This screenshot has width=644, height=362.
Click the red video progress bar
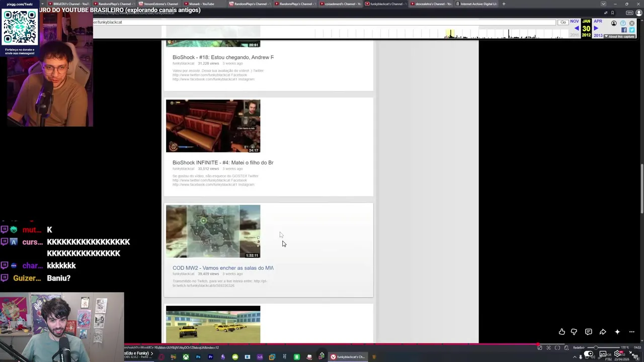tap(332, 344)
